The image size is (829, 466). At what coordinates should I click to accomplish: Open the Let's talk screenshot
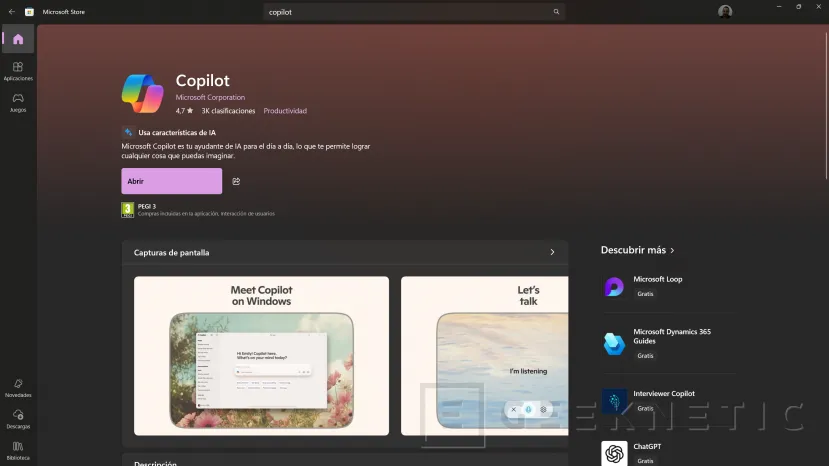click(484, 355)
